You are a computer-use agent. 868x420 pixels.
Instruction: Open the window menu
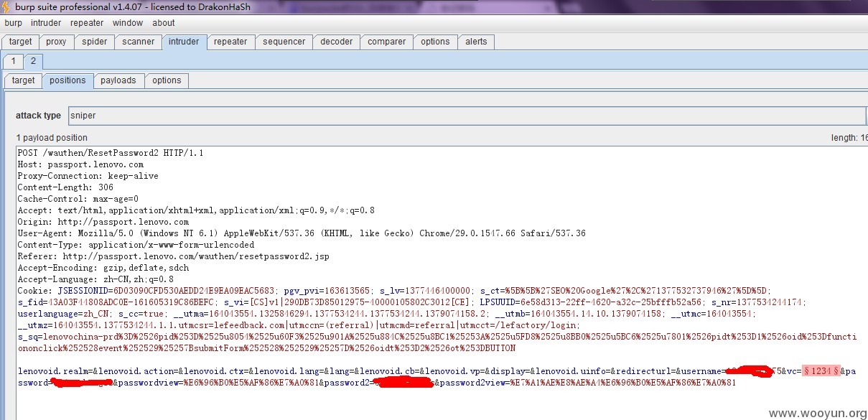tap(128, 23)
